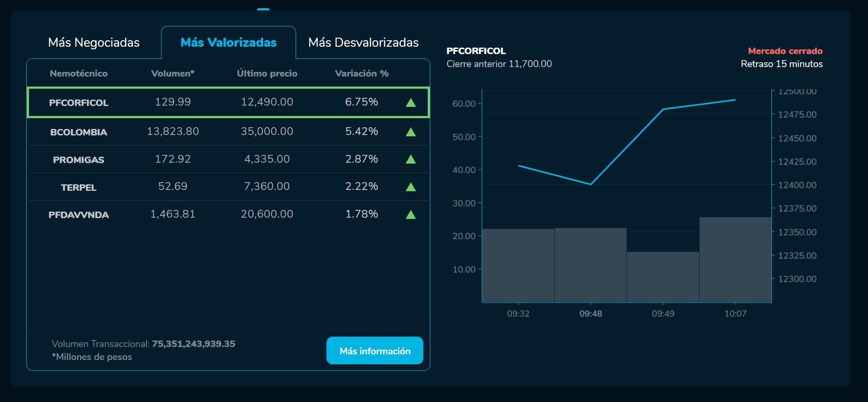Sort by the Volumen column header

[173, 74]
